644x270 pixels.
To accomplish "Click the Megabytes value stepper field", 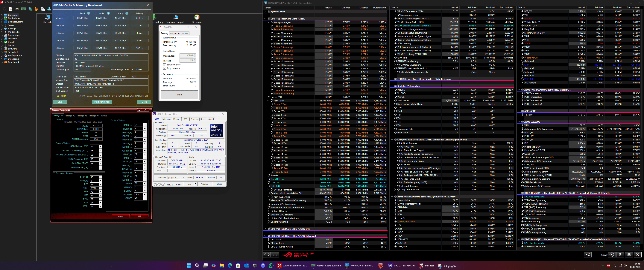I will (x=186, y=55).
